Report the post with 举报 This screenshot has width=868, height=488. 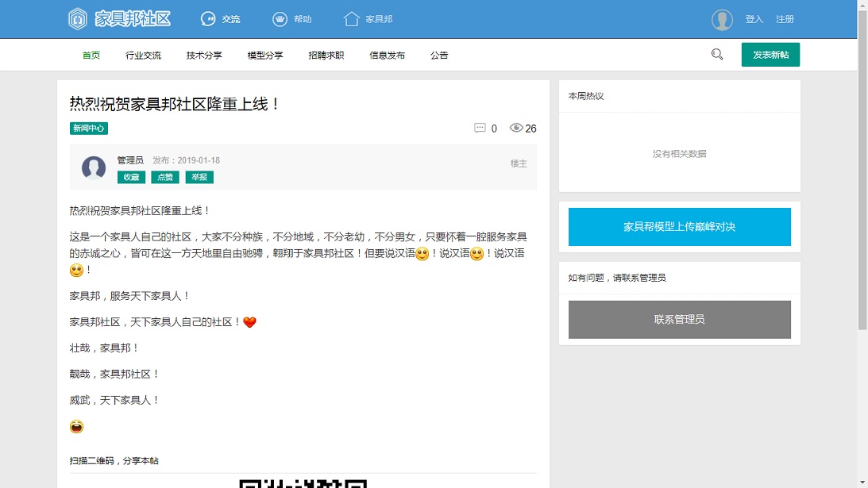[199, 177]
